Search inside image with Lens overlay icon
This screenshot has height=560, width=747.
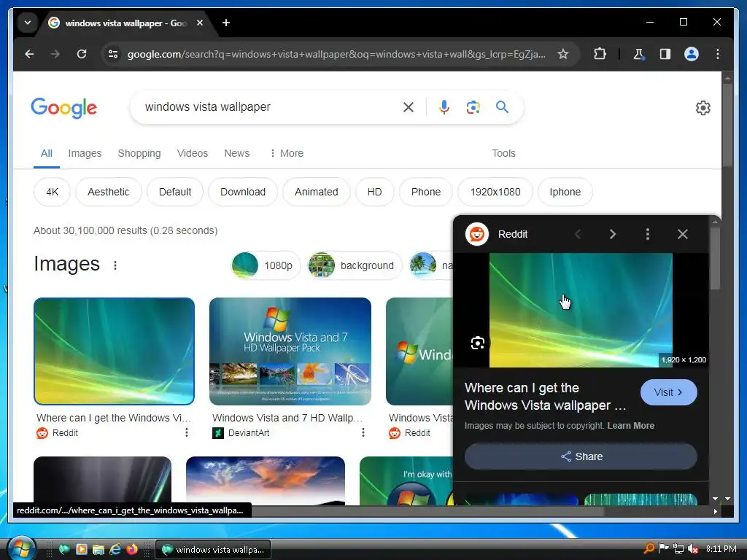pos(477,343)
